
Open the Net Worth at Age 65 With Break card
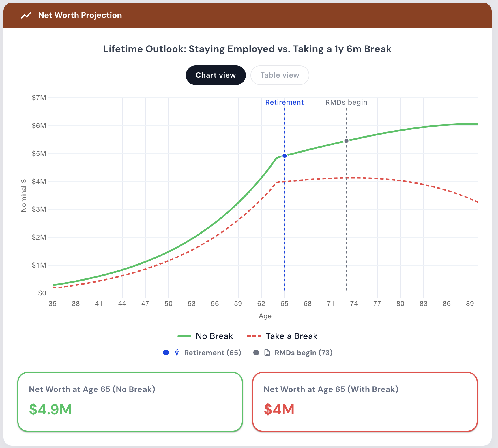[365, 402]
